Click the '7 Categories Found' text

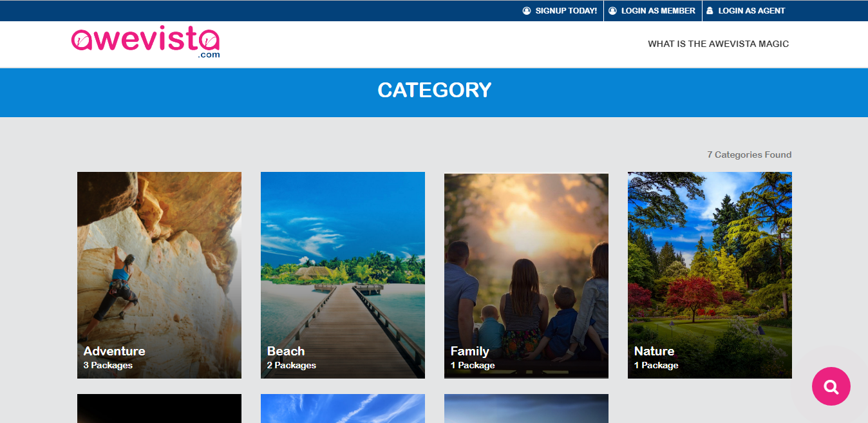click(x=749, y=155)
